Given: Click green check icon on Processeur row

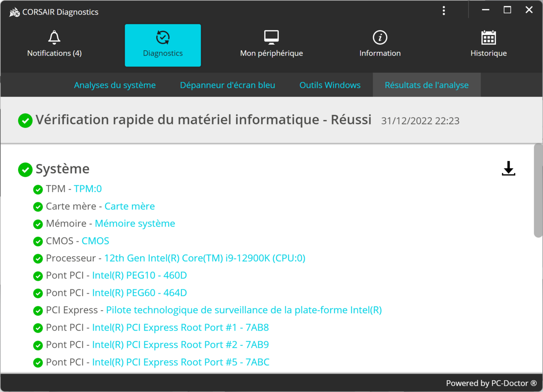Looking at the screenshot, I should pos(38,259).
